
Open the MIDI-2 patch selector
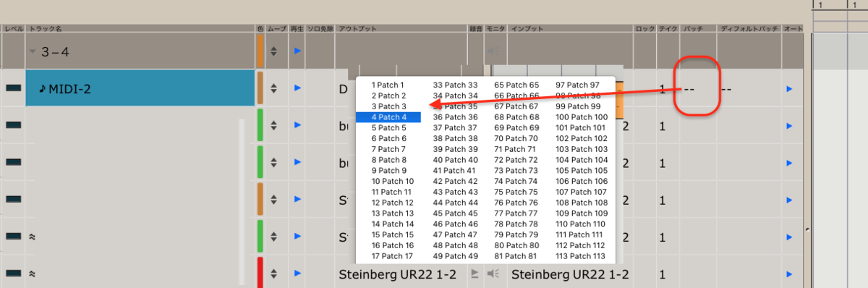point(690,90)
